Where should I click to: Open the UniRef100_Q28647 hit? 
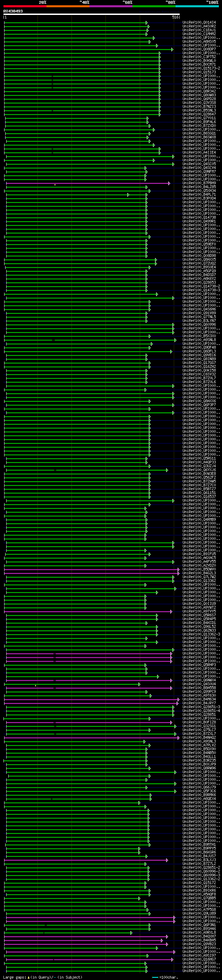pos(199,114)
